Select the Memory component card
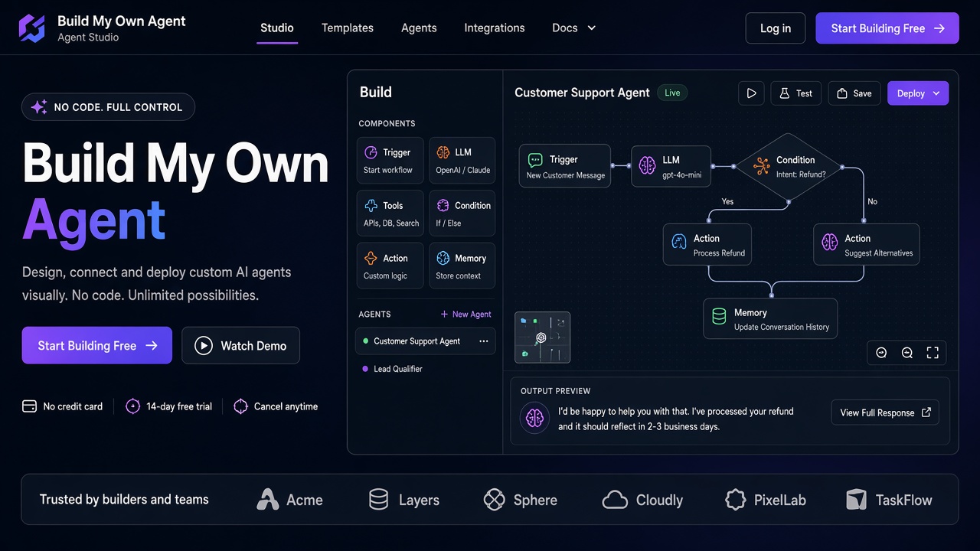This screenshot has height=551, width=980. pos(462,266)
